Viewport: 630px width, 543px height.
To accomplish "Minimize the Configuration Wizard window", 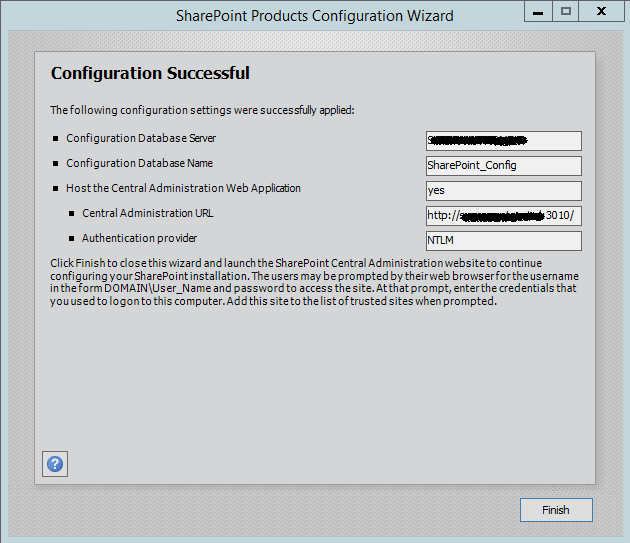I will (537, 13).
